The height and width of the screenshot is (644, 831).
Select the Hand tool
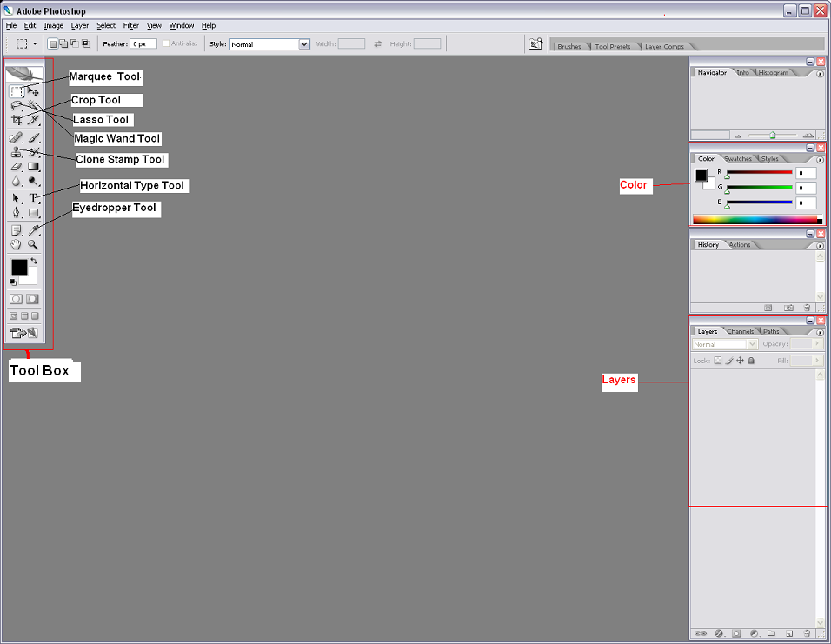click(x=17, y=244)
